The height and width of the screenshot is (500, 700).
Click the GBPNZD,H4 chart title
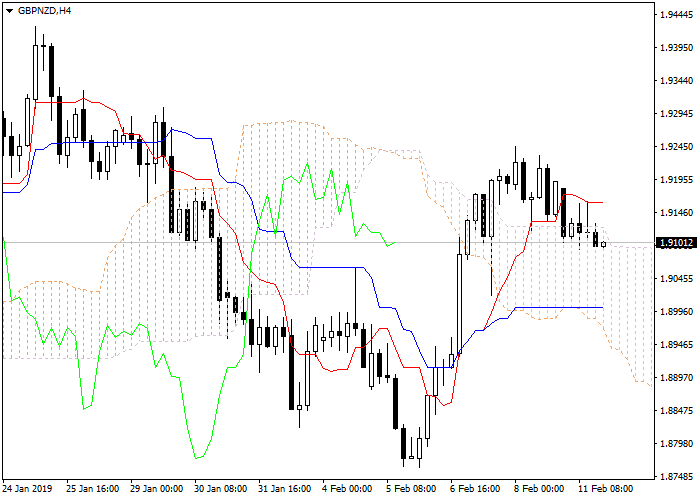45,10
